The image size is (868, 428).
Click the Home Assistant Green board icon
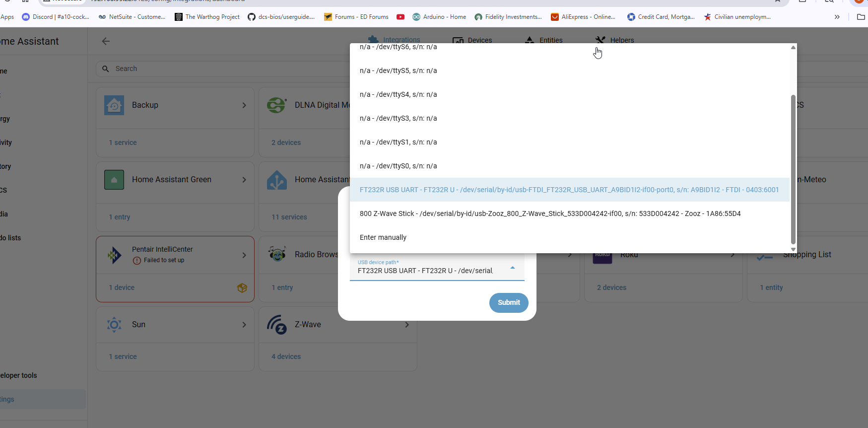pos(114,180)
